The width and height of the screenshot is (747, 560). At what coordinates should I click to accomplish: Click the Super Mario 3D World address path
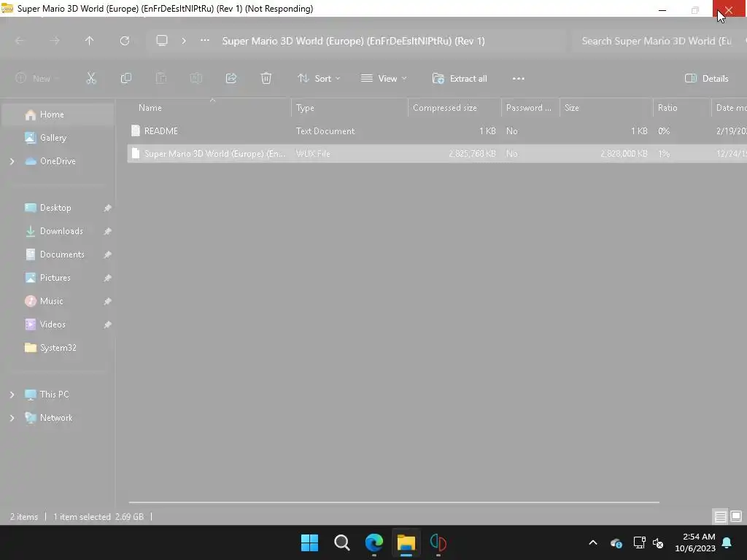(354, 41)
